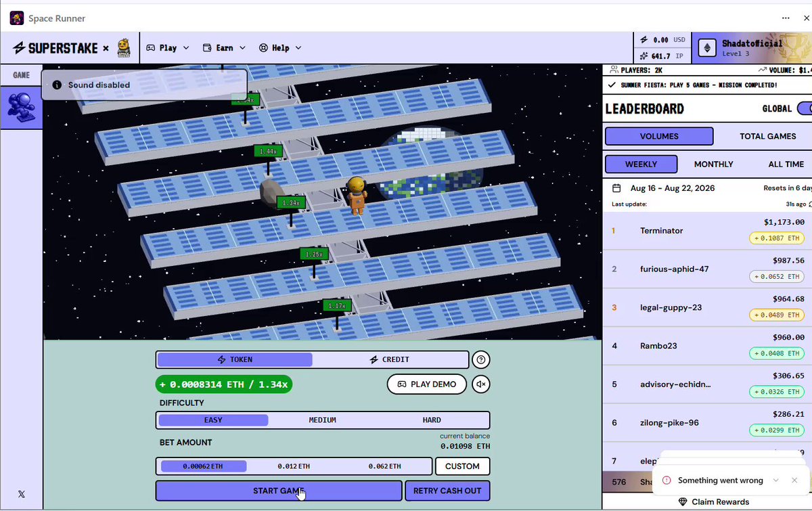
Task: Expand the Play dropdown menu
Action: (168, 48)
